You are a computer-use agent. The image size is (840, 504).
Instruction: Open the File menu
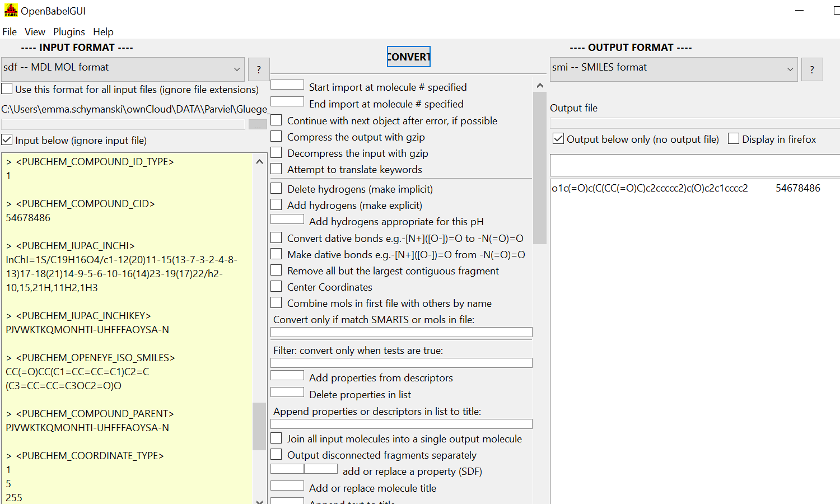click(10, 32)
